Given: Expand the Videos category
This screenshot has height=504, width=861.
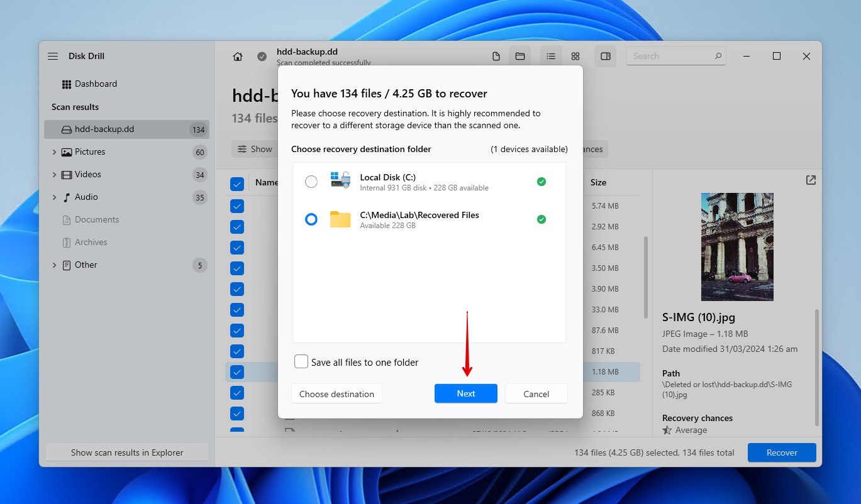Looking at the screenshot, I should click(54, 174).
